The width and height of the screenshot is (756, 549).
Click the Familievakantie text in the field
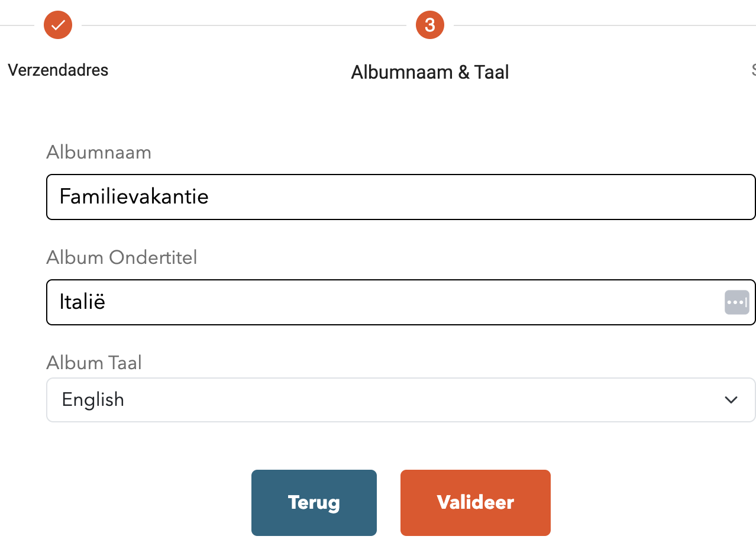click(134, 196)
